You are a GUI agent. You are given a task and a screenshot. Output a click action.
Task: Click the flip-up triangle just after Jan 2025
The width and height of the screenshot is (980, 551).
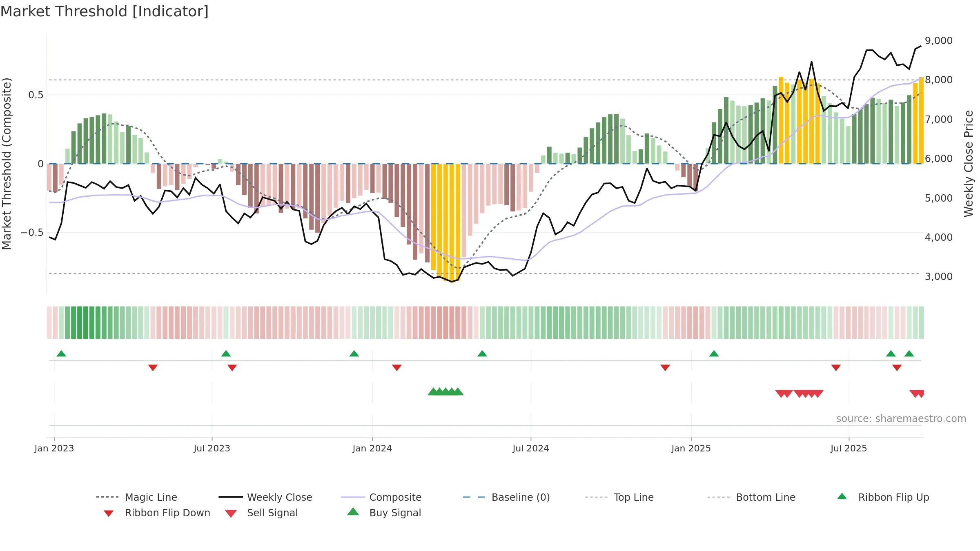(714, 353)
